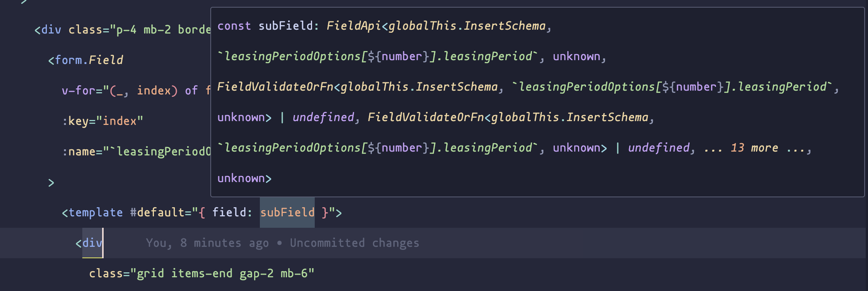Click the :key attribute name
Screen dimensions: 868x291
pos(78,121)
